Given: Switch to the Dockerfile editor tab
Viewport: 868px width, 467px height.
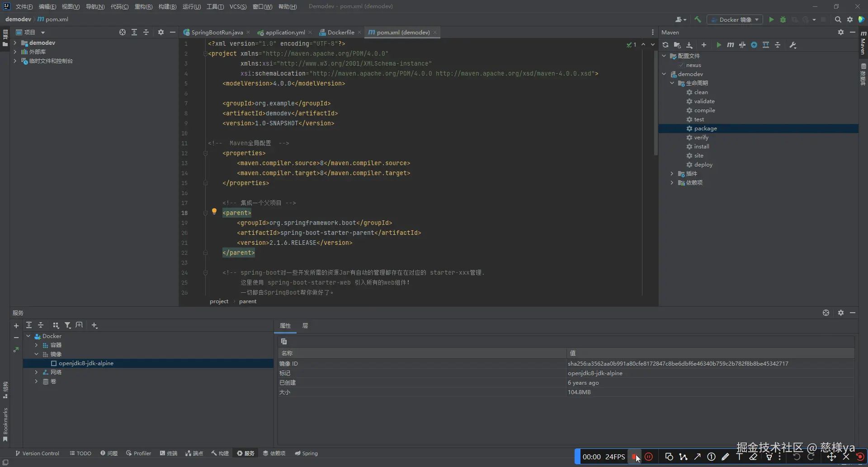Looking at the screenshot, I should point(340,32).
